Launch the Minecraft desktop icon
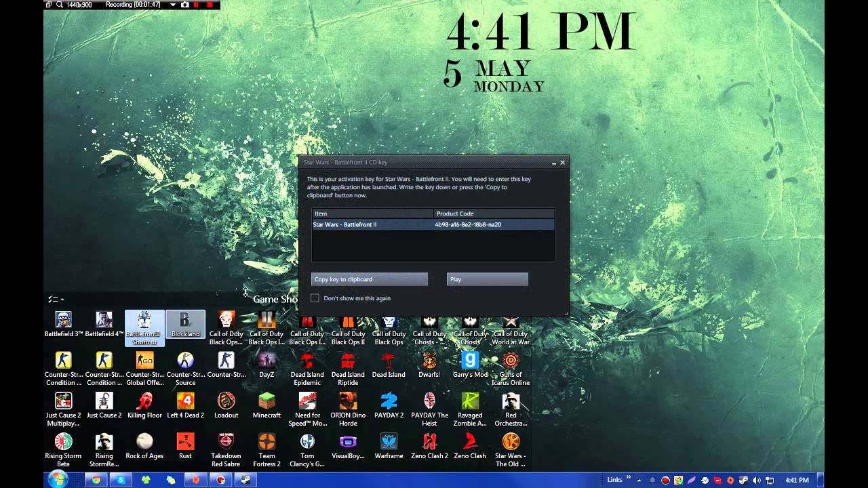This screenshot has width=868, height=488. click(x=267, y=405)
